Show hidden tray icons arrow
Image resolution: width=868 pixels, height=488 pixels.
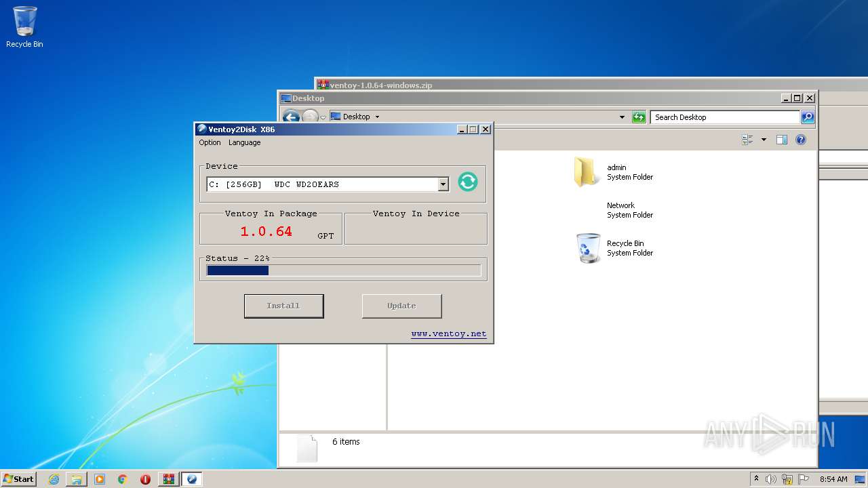point(756,479)
